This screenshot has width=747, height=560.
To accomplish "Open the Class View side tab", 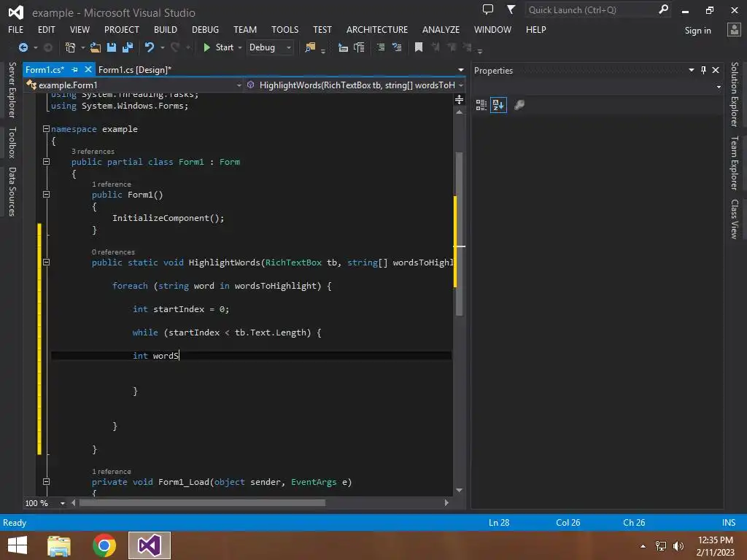I will 735,219.
